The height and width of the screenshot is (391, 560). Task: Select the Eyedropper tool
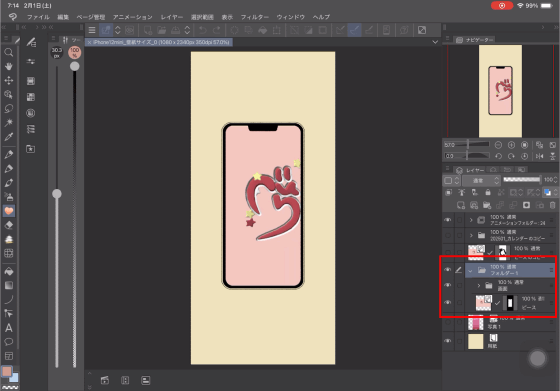[9, 137]
